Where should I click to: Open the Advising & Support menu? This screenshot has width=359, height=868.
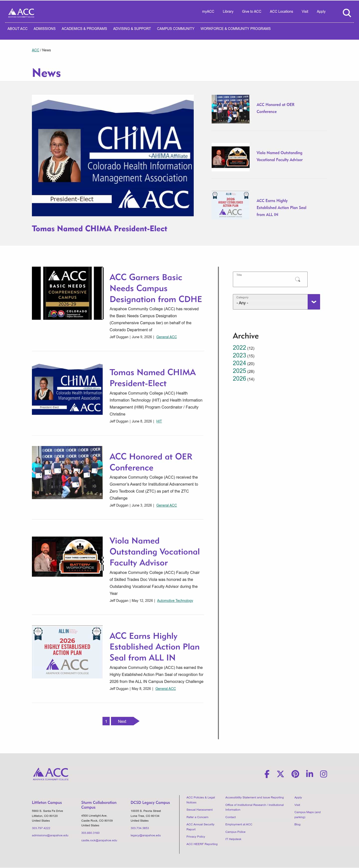[x=132, y=29]
